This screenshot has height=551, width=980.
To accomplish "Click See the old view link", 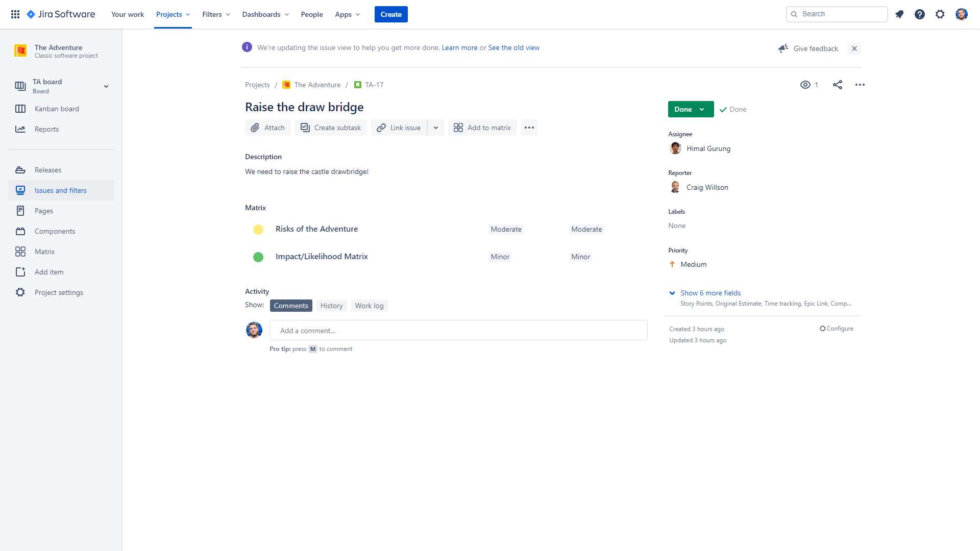I will (513, 47).
